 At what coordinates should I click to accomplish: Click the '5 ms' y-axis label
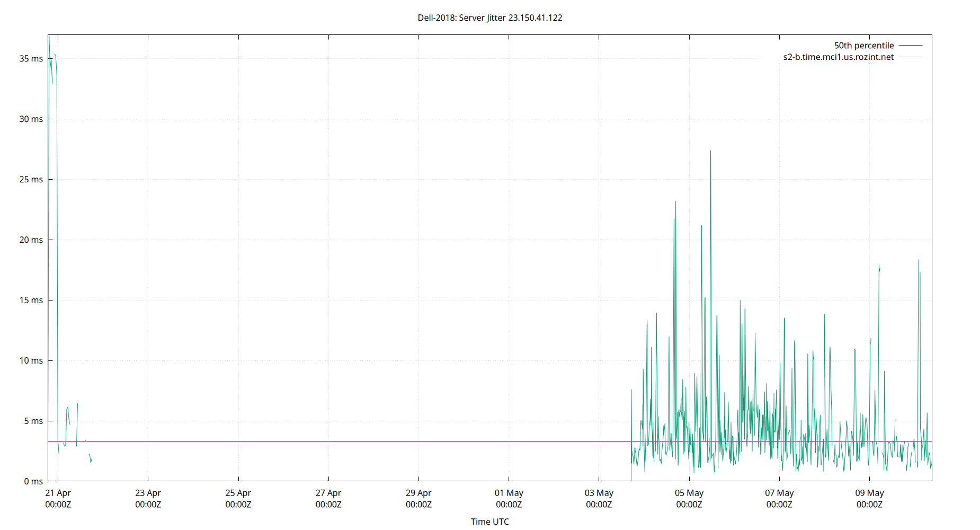pos(33,421)
